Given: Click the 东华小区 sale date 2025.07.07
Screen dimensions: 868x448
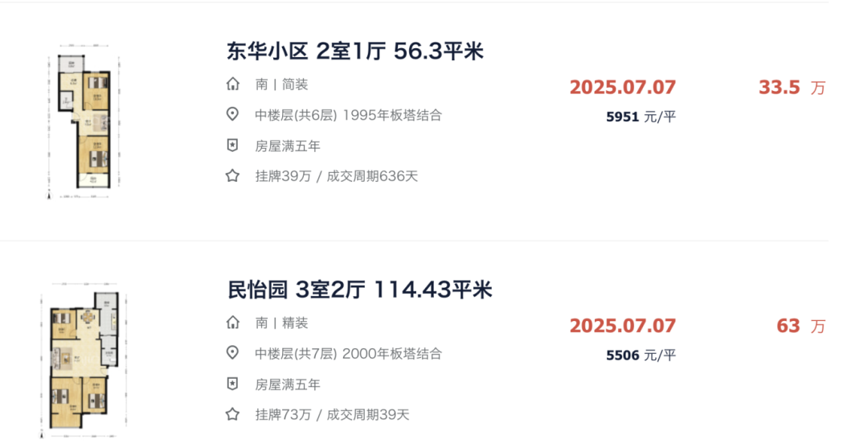Looking at the screenshot, I should (623, 88).
